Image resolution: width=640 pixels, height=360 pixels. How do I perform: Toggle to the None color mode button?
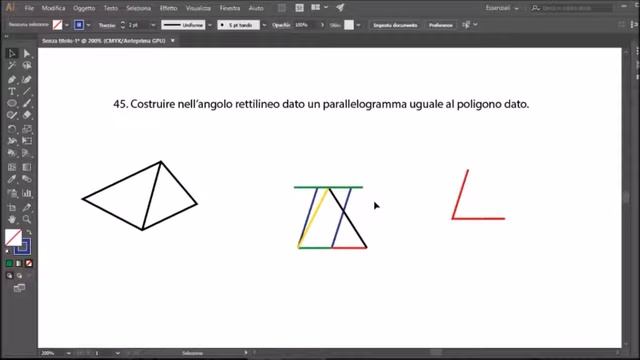click(29, 263)
